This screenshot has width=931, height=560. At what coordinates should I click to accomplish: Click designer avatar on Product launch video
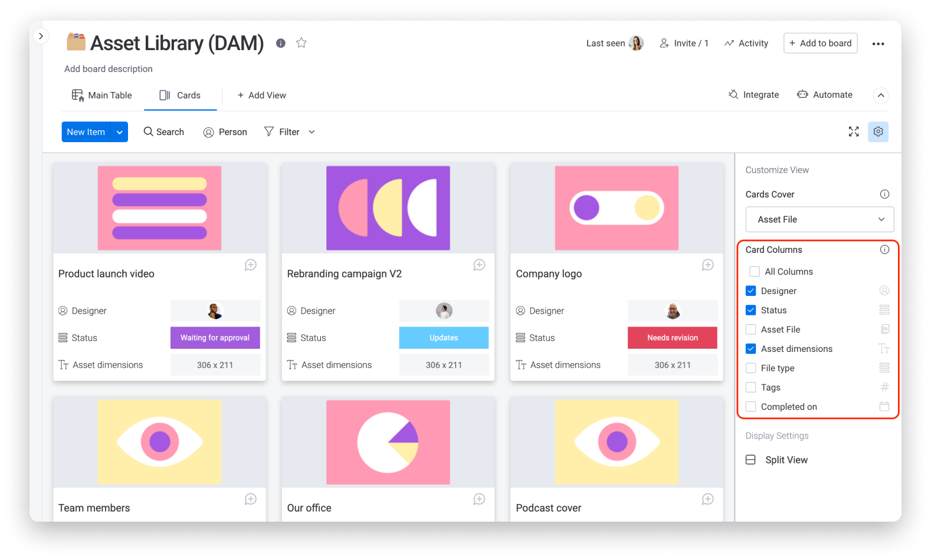coord(215,311)
